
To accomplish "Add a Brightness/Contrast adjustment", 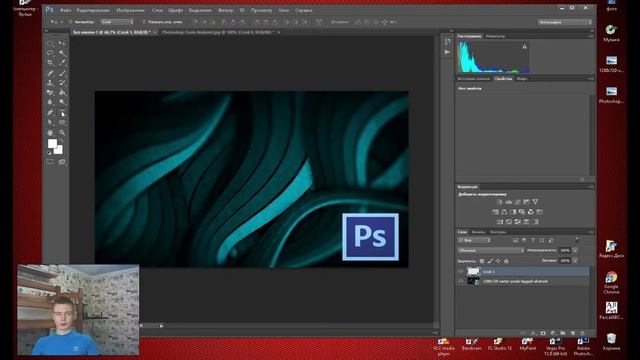I will click(500, 202).
